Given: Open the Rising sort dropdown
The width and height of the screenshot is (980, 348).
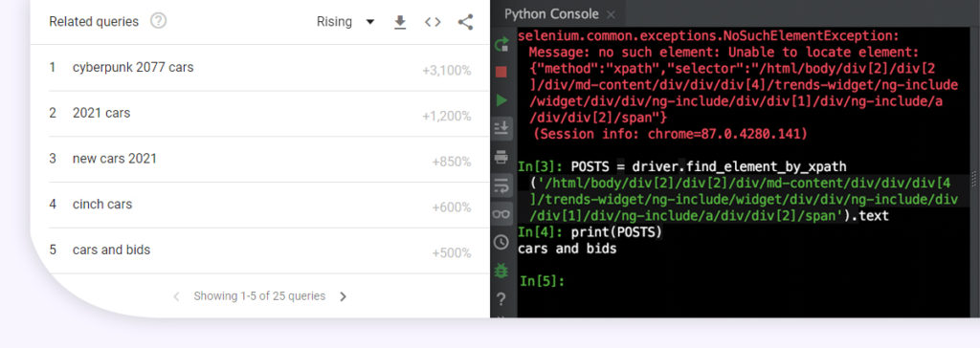Looking at the screenshot, I should tap(345, 22).
